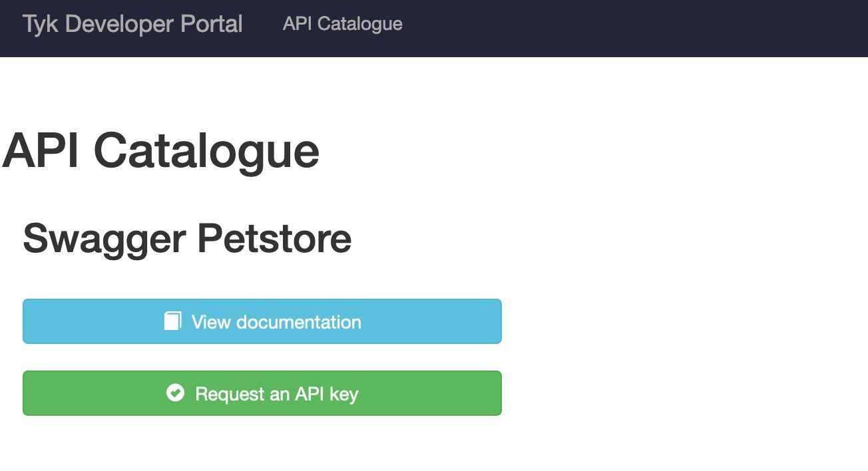Click the checkmark circle icon on green button
868x471 pixels.
click(175, 393)
